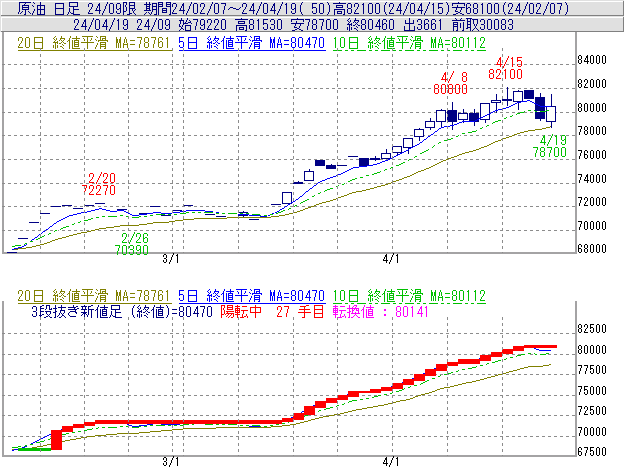
Task: Click the open interest 前取30083
Action: [483, 25]
